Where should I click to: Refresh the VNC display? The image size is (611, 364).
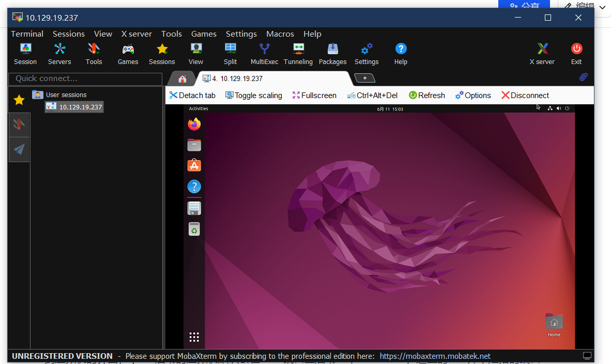[426, 96]
